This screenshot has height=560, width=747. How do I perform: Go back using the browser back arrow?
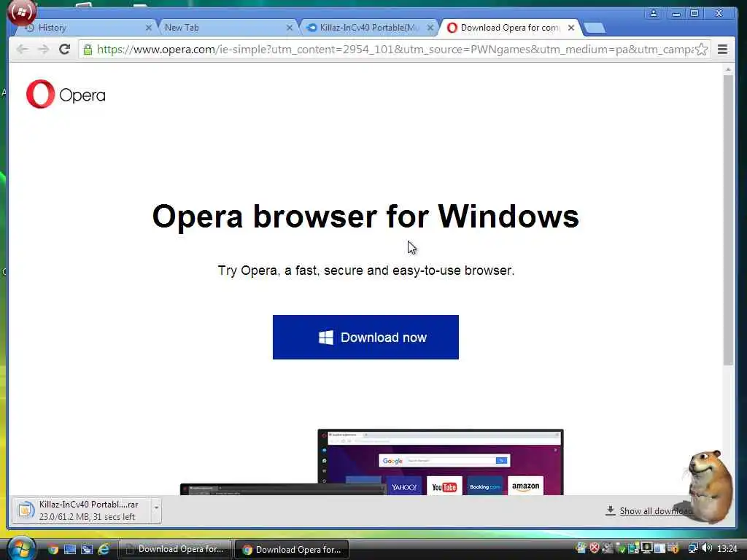pos(22,49)
